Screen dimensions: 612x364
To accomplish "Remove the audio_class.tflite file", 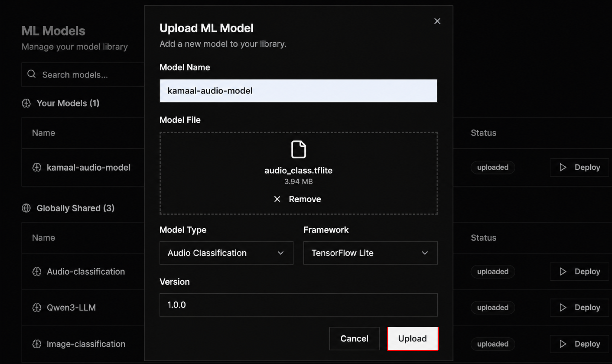I will [297, 199].
